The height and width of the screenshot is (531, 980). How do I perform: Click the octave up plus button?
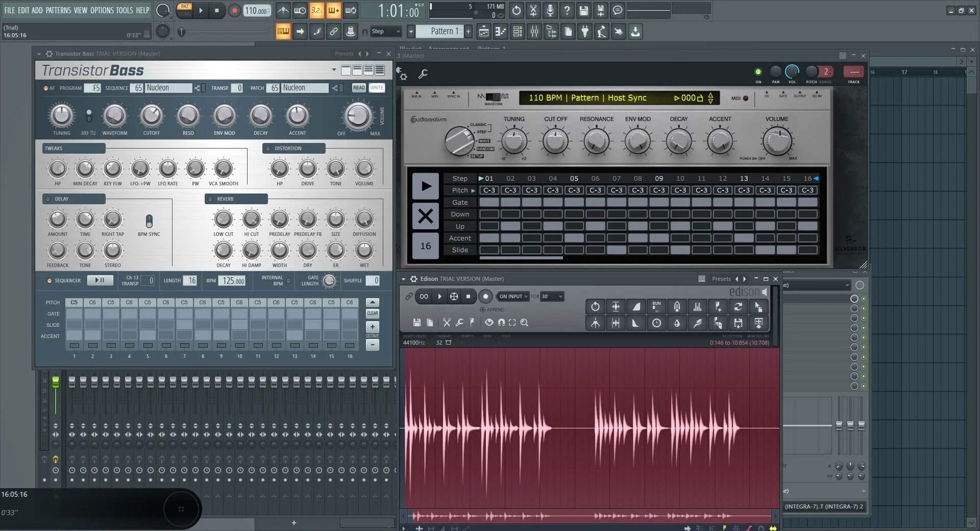click(x=373, y=327)
